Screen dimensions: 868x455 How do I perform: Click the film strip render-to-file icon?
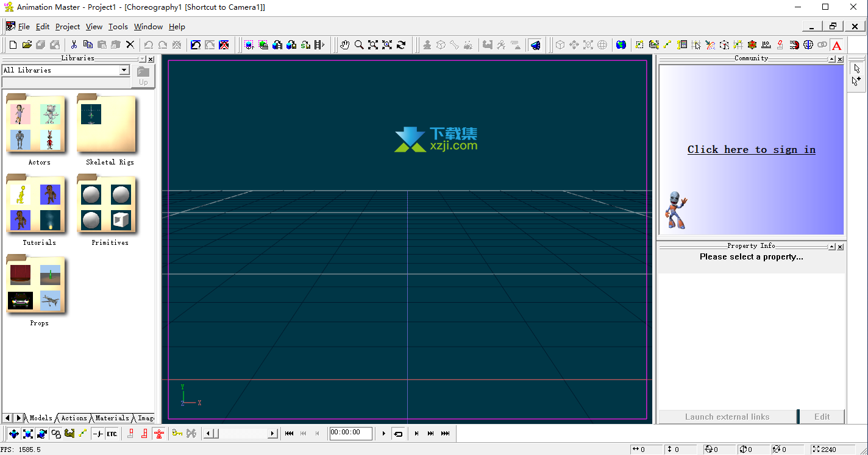(x=319, y=44)
